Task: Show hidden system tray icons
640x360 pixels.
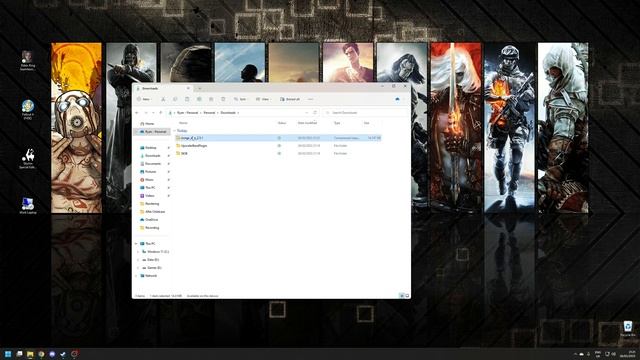Action: (576, 354)
